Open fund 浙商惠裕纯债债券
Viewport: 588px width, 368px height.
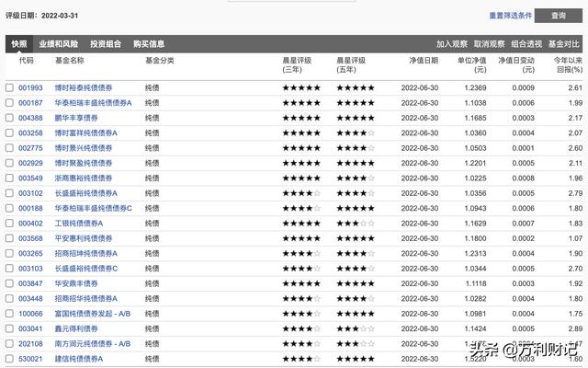pos(84,178)
